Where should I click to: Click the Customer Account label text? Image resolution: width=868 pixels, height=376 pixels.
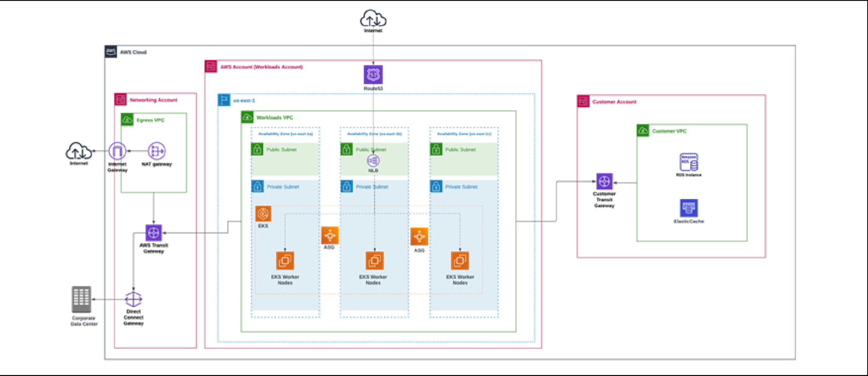(614, 102)
